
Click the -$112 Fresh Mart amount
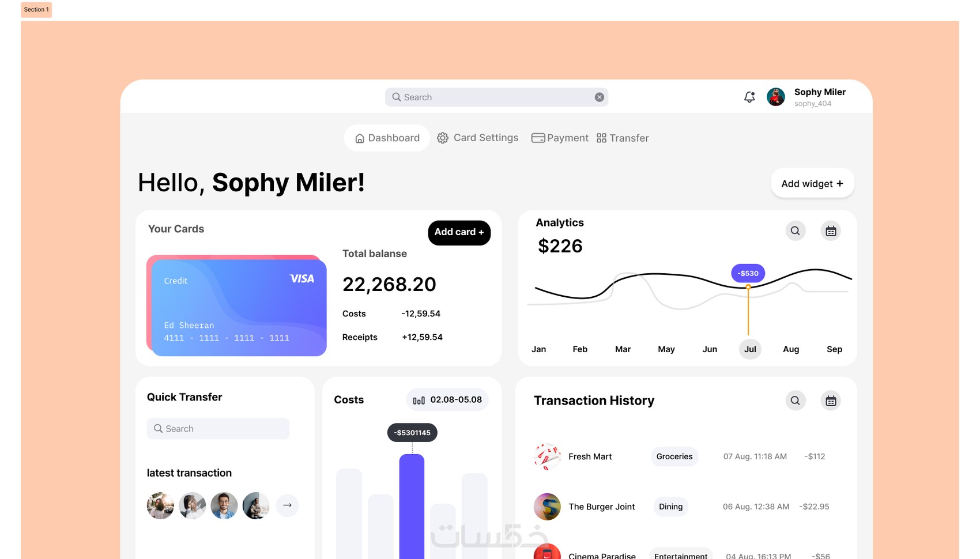pos(815,456)
